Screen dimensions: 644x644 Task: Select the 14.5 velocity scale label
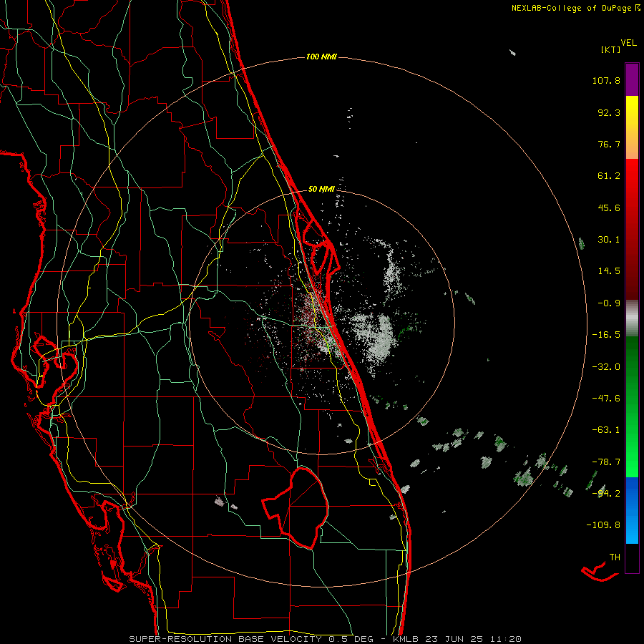(609, 271)
